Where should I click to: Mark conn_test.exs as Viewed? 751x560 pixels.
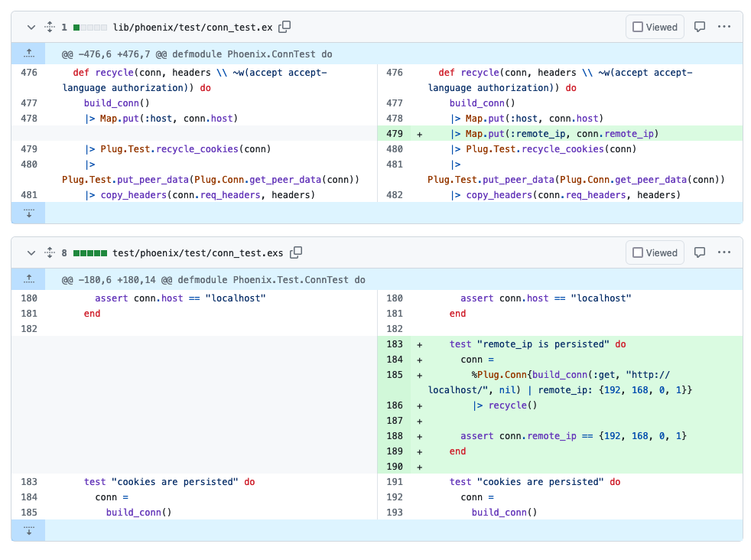pos(655,252)
